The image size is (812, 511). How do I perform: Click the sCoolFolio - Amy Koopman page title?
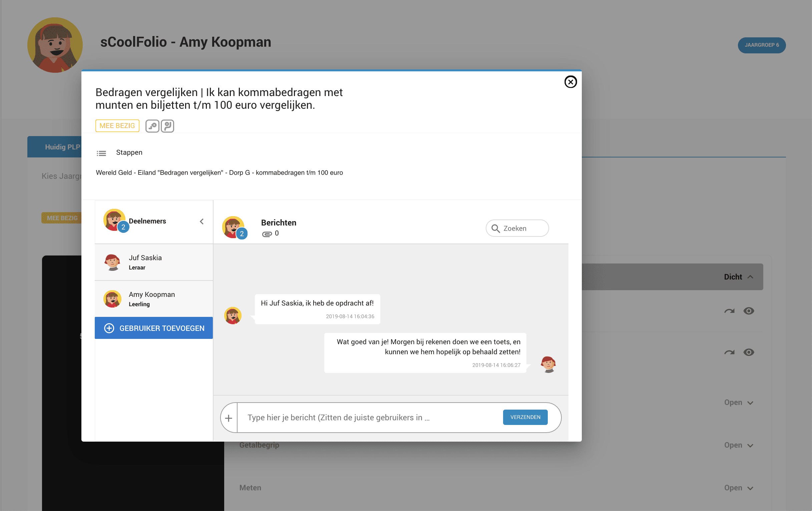185,42
